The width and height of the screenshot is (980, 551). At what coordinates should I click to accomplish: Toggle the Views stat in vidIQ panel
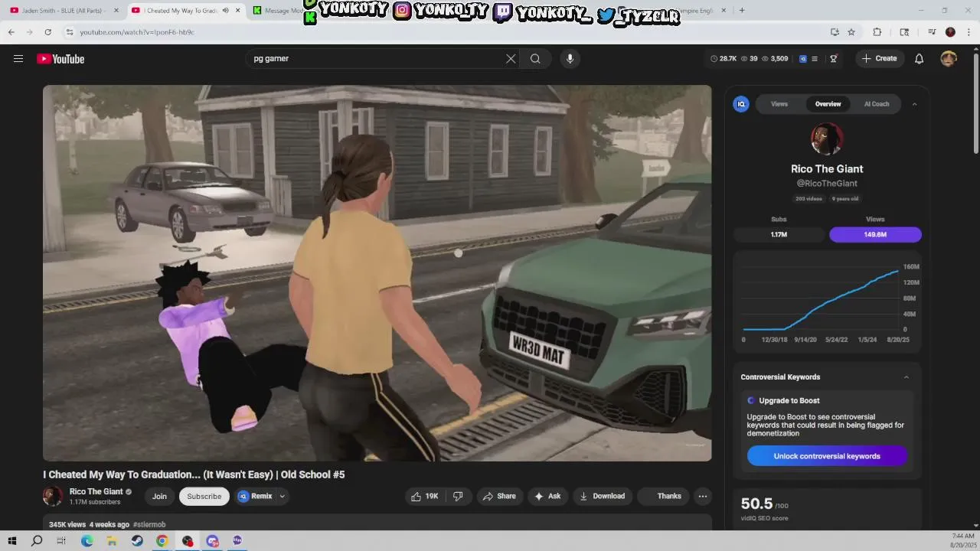coord(875,235)
